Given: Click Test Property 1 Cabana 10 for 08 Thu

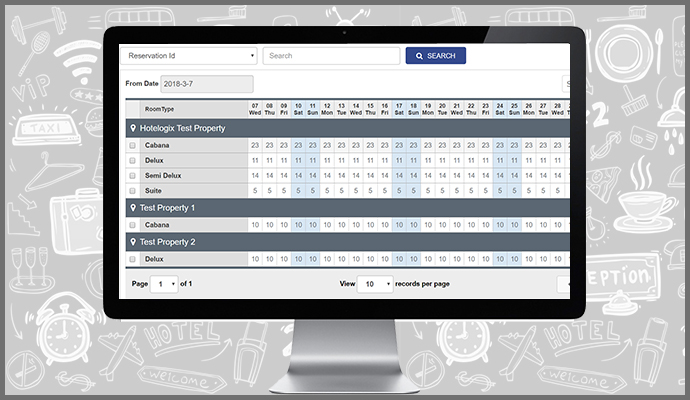Looking at the screenshot, I should pos(270,225).
